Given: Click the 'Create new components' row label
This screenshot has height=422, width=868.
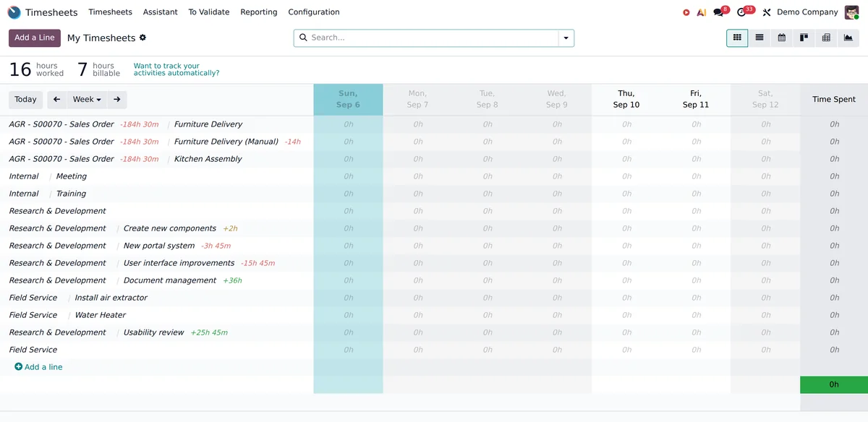Looking at the screenshot, I should click(x=170, y=228).
